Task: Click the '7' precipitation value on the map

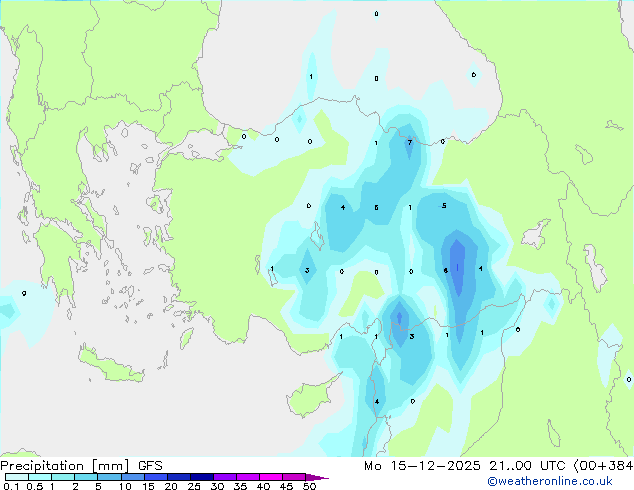Action: [x=410, y=142]
